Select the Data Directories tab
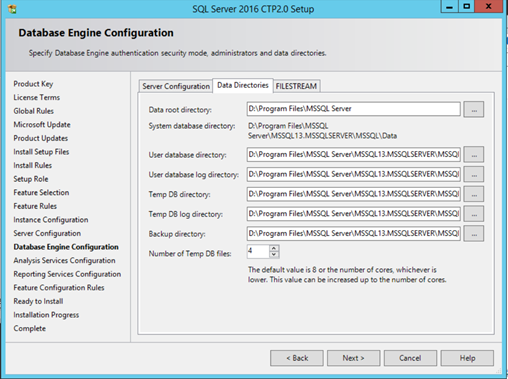This screenshot has height=379, width=508. pyautogui.click(x=243, y=85)
